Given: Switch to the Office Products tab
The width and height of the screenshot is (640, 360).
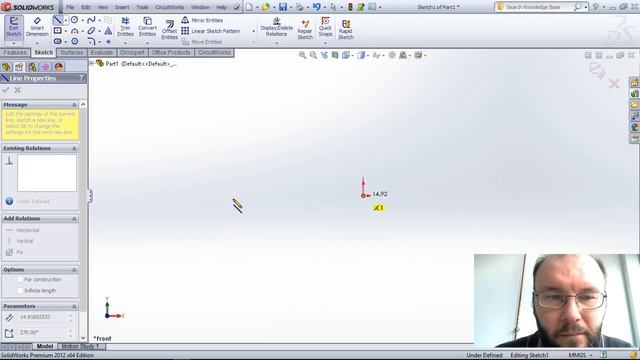Looking at the screenshot, I should point(171,53).
